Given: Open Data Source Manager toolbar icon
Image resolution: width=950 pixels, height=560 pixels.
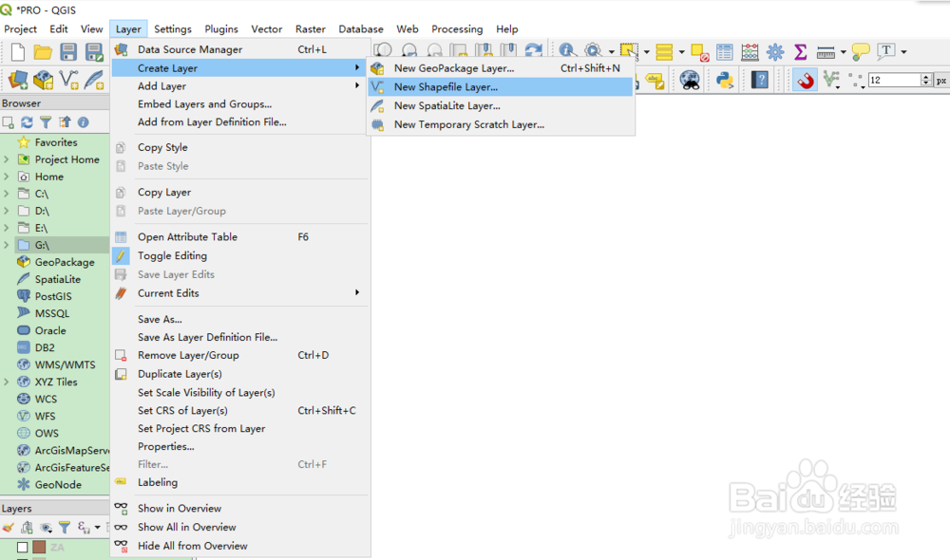Looking at the screenshot, I should coord(17,80).
